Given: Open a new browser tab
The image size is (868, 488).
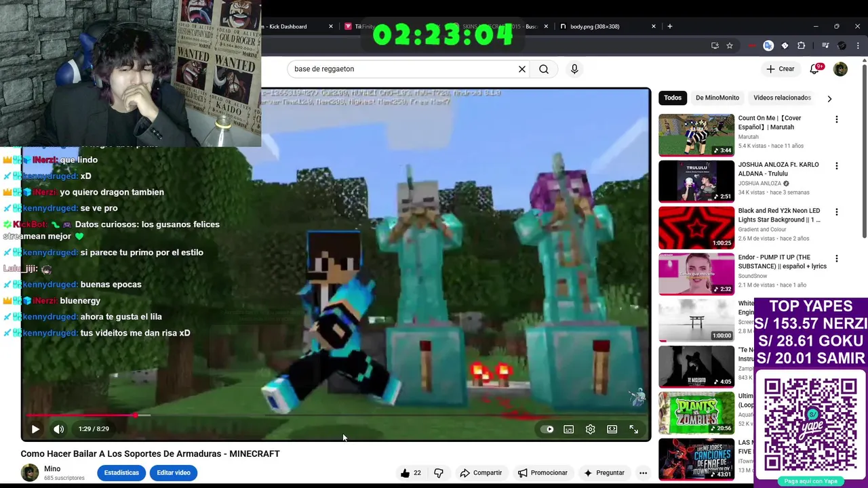Looking at the screenshot, I should click(x=670, y=26).
